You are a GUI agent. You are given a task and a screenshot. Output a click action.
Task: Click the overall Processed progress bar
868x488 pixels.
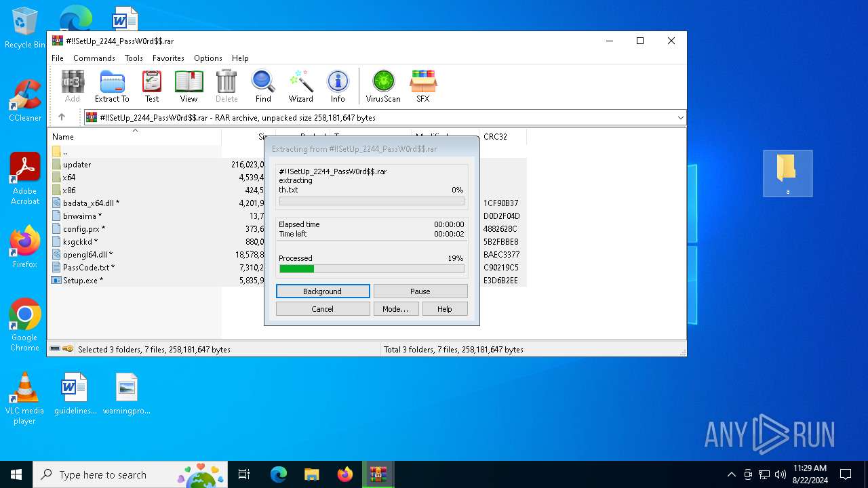372,269
